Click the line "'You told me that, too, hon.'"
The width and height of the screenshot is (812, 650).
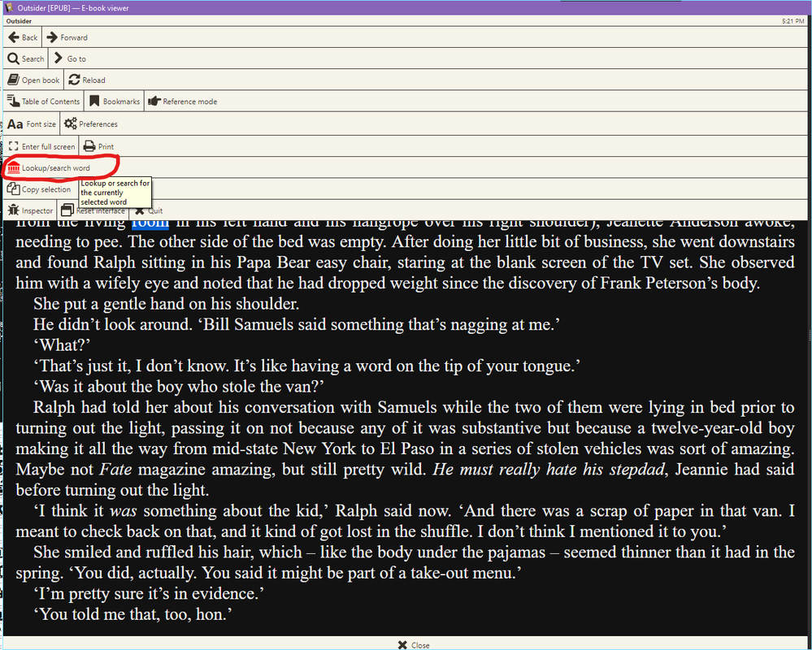pyautogui.click(x=132, y=614)
